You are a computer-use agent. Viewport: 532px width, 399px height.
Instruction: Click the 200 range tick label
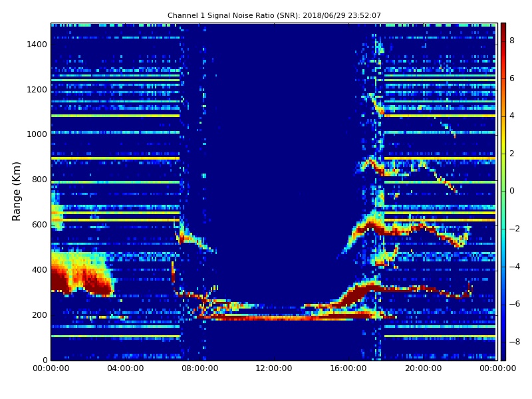point(39,315)
